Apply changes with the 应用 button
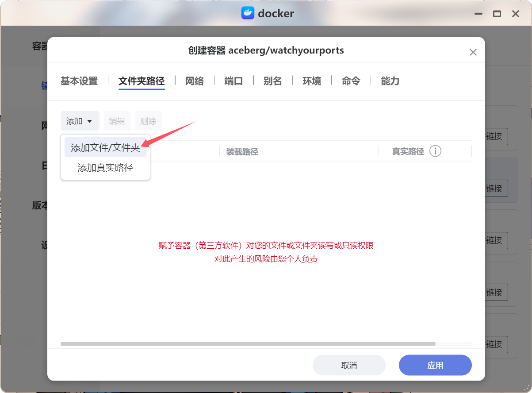This screenshot has height=393, width=532. pos(435,365)
